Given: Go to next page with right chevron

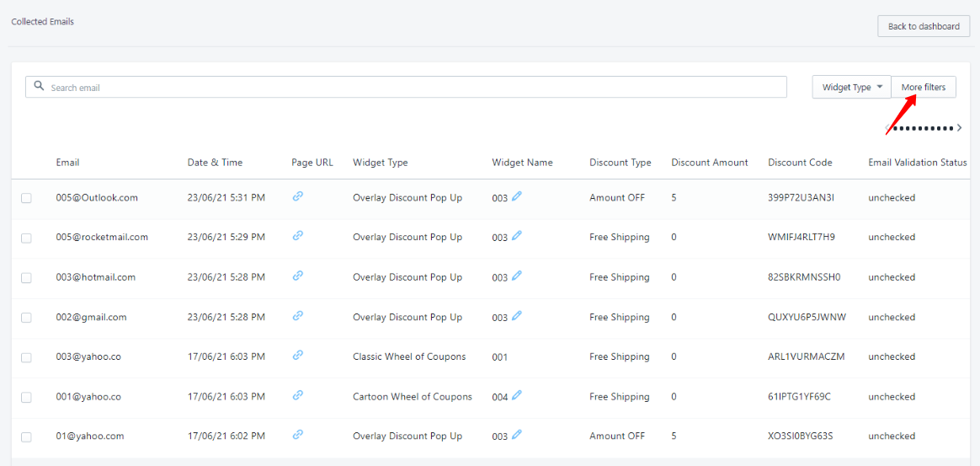Looking at the screenshot, I should 960,127.
